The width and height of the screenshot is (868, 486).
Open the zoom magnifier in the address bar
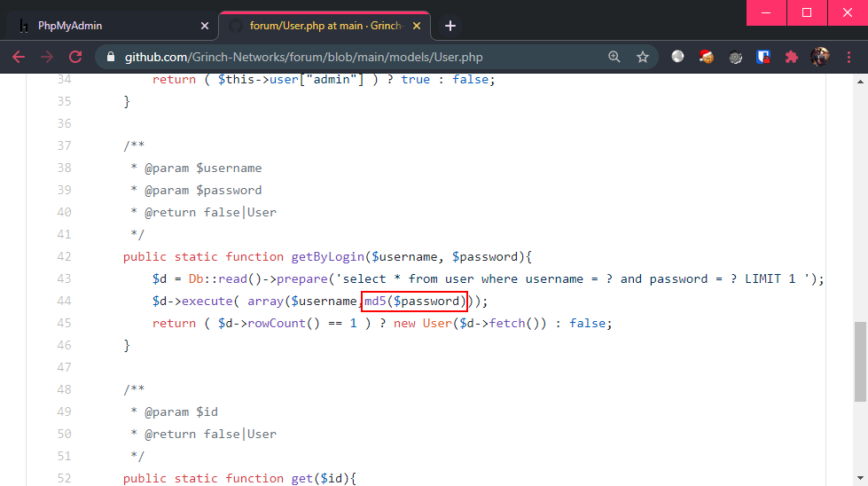click(x=614, y=57)
